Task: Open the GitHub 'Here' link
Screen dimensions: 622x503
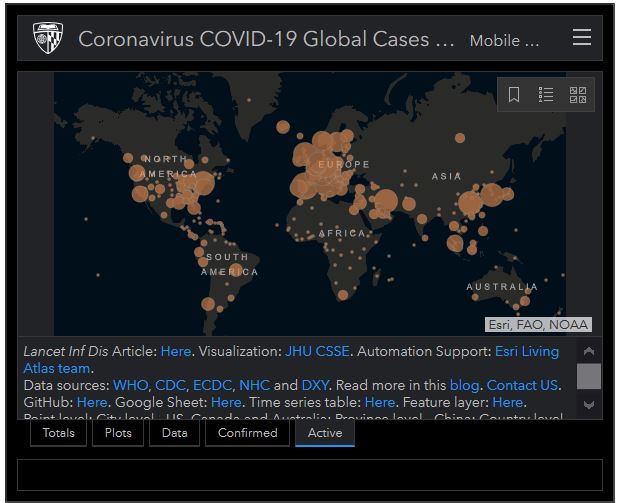Action: (x=92, y=402)
